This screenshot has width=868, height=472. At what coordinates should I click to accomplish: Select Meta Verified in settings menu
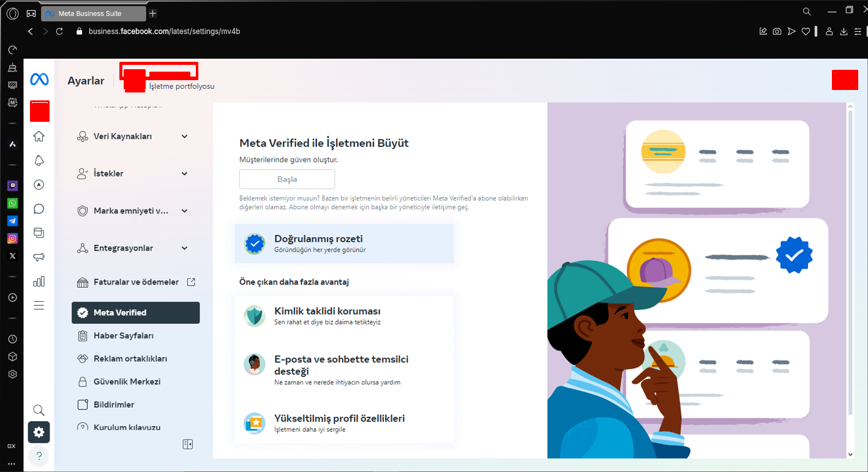pos(136,313)
